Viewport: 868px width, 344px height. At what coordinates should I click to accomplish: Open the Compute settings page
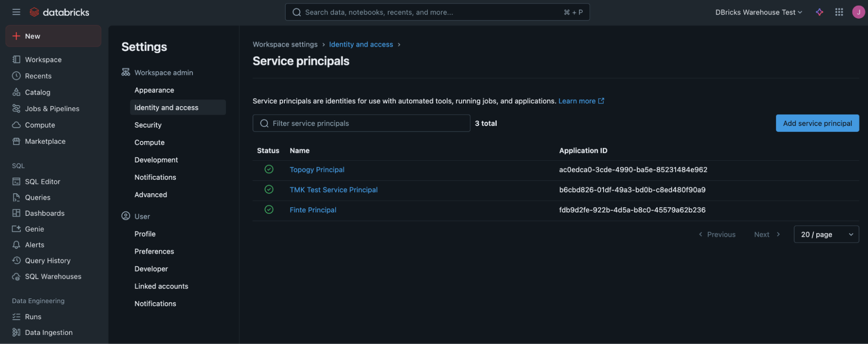click(149, 142)
